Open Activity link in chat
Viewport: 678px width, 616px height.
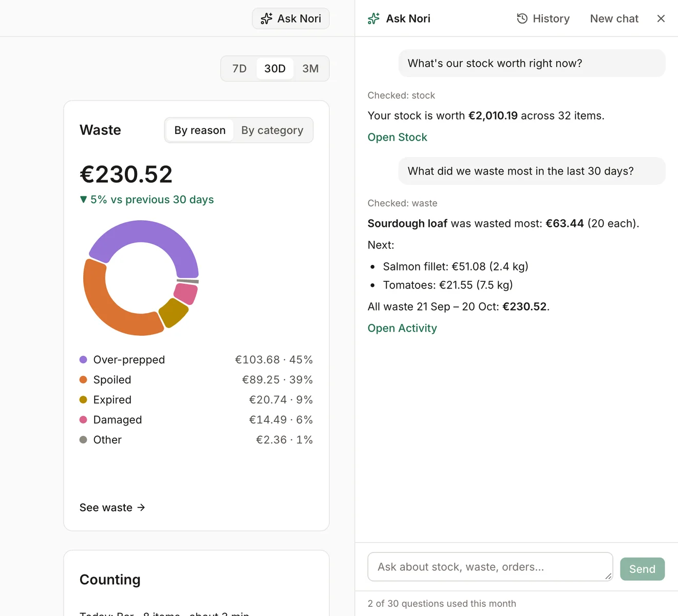tap(402, 328)
